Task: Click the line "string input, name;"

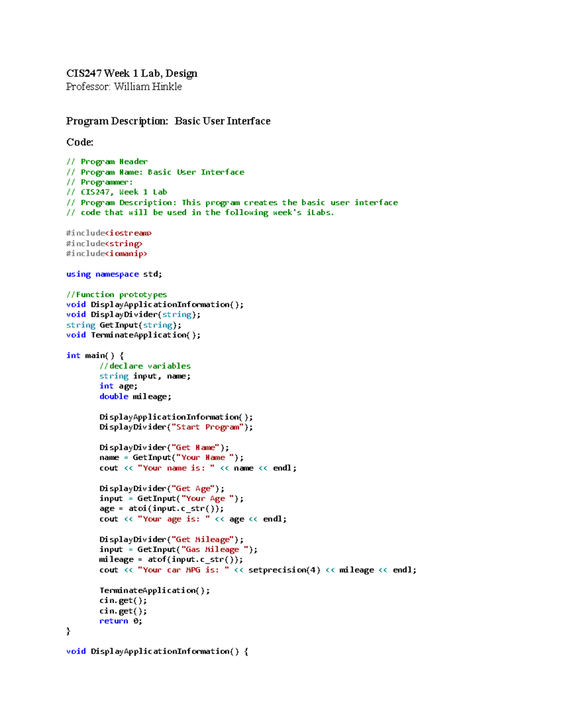Action: tap(145, 376)
